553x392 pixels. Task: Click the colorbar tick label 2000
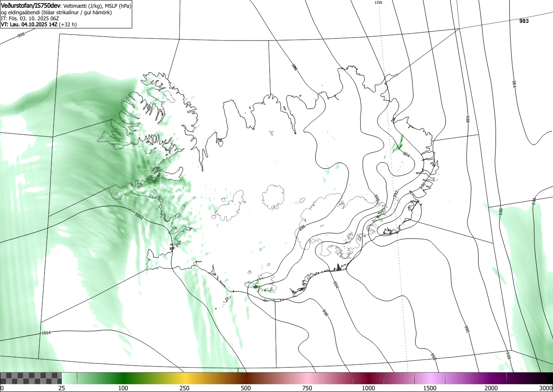[491, 388]
